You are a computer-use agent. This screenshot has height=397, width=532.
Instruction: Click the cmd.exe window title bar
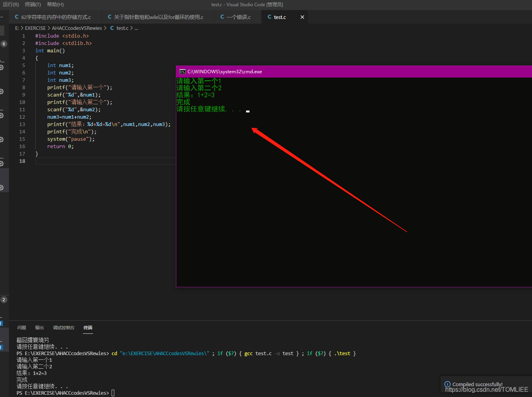(354, 72)
